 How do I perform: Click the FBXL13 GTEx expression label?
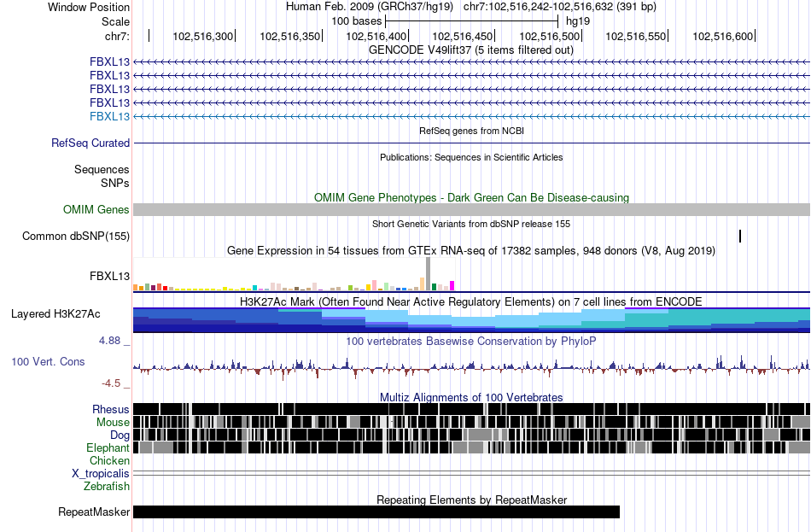pyautogui.click(x=109, y=277)
